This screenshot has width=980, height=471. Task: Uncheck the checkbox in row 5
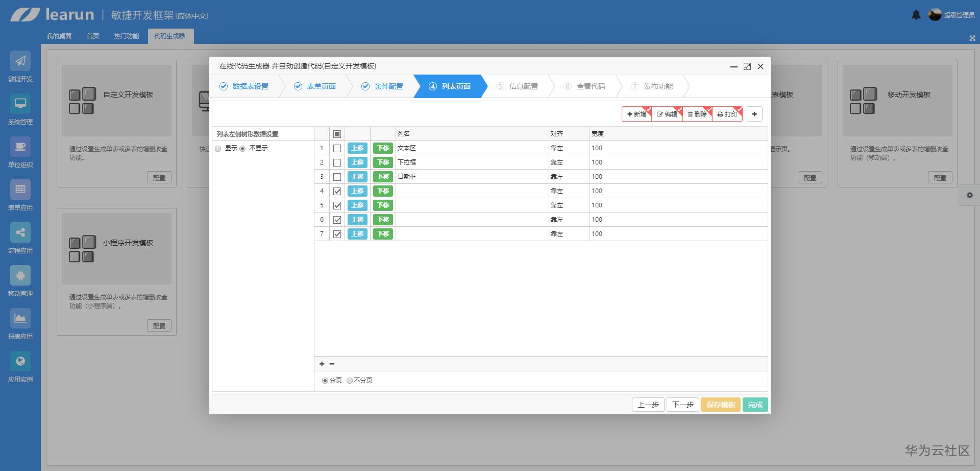click(x=337, y=205)
